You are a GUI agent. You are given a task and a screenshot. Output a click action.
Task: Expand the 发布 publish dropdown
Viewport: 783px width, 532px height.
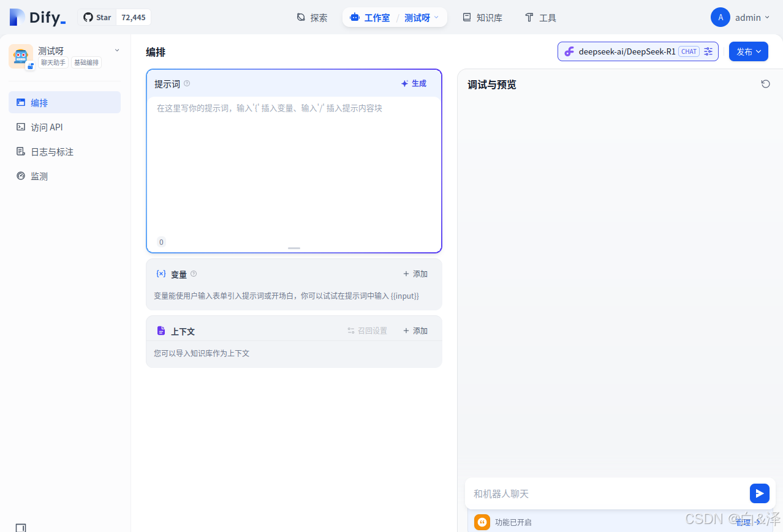point(748,52)
